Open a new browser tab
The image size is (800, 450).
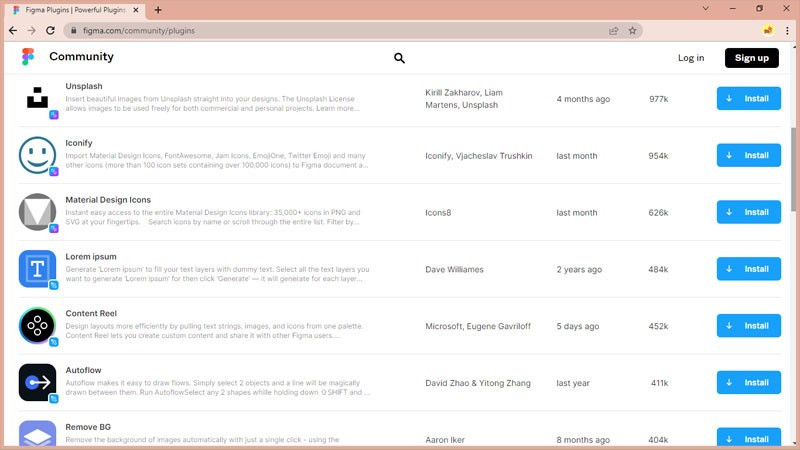pyautogui.click(x=158, y=10)
